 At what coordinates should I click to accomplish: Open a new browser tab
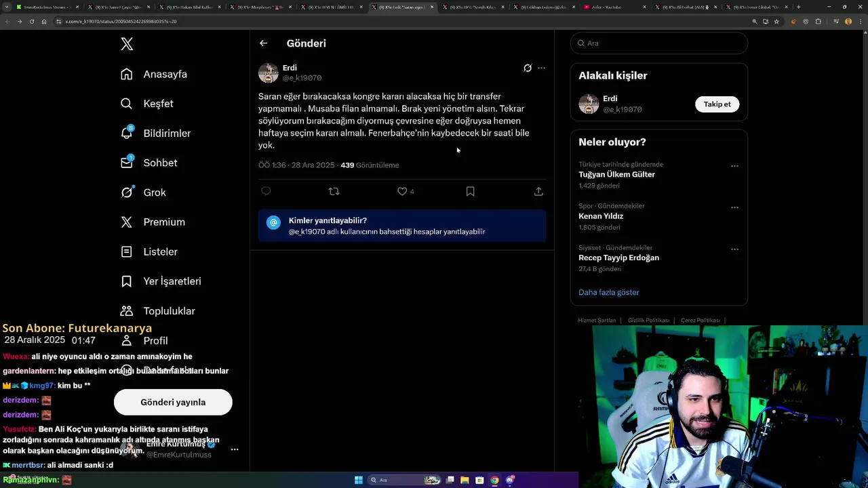[x=798, y=7]
